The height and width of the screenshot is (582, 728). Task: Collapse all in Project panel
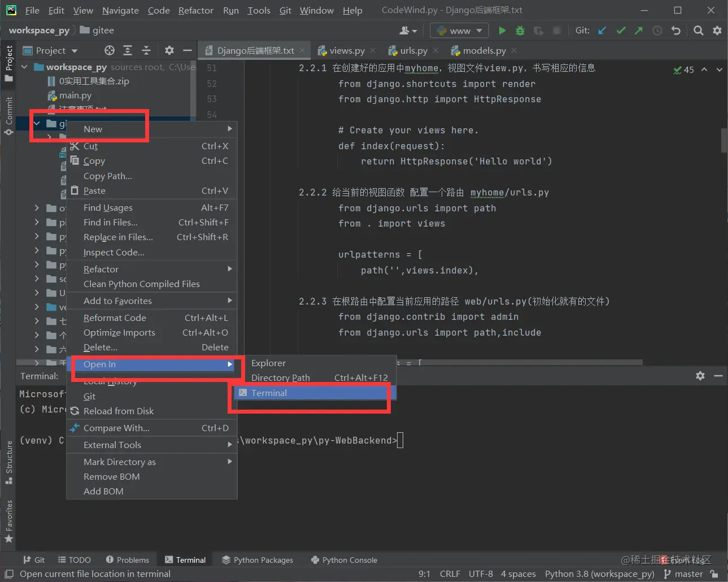tap(146, 51)
